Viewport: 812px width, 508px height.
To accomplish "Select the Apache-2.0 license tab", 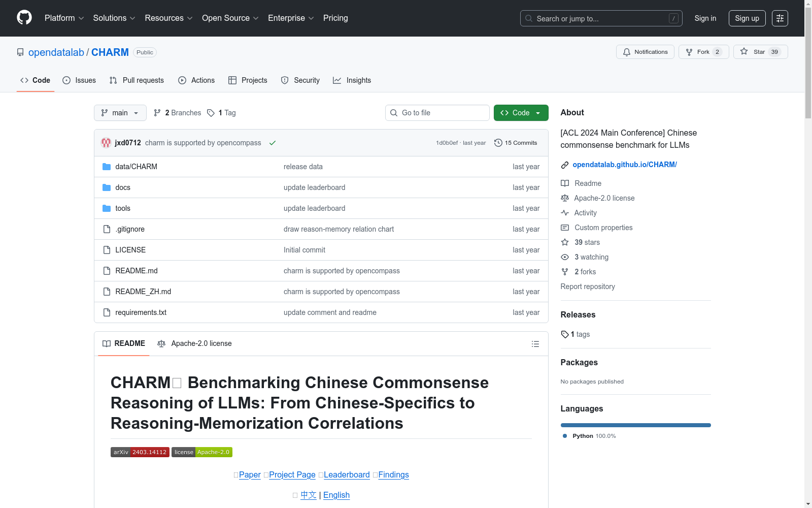I will (x=194, y=343).
